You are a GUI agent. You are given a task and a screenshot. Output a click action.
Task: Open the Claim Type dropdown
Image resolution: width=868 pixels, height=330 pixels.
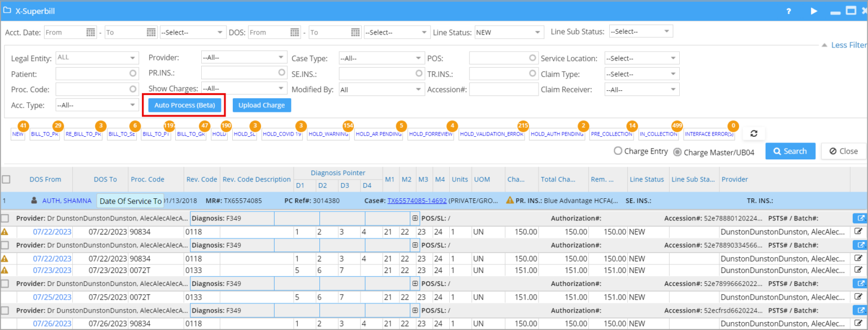(x=641, y=73)
